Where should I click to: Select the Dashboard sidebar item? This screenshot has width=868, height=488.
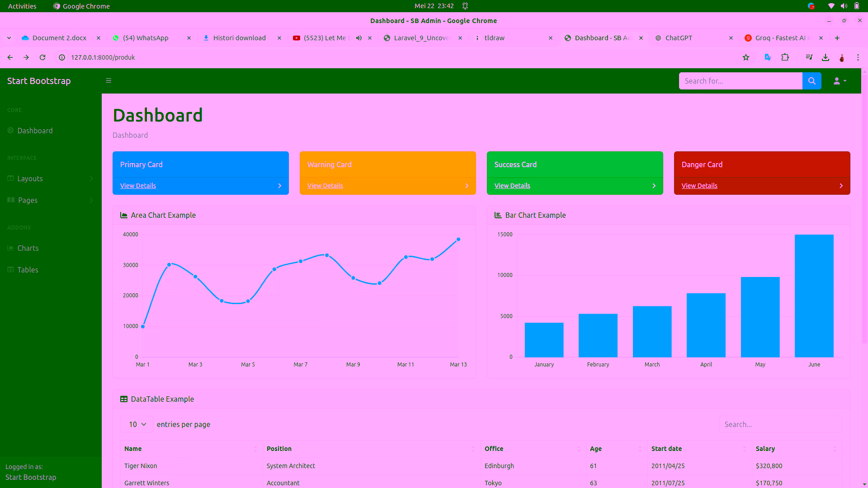click(35, 131)
